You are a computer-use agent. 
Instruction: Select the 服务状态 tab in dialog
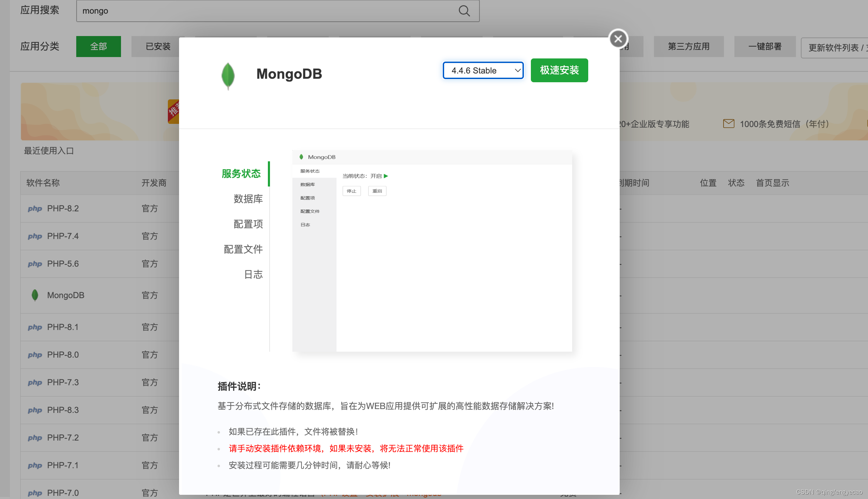[x=241, y=174]
